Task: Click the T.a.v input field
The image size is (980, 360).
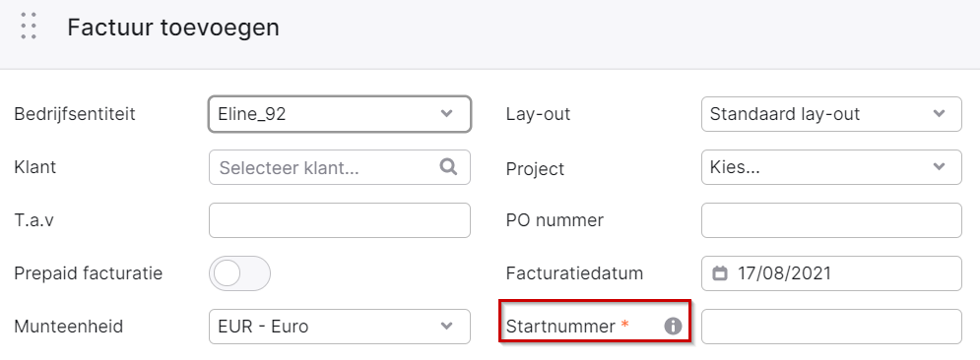Action: pos(340,220)
